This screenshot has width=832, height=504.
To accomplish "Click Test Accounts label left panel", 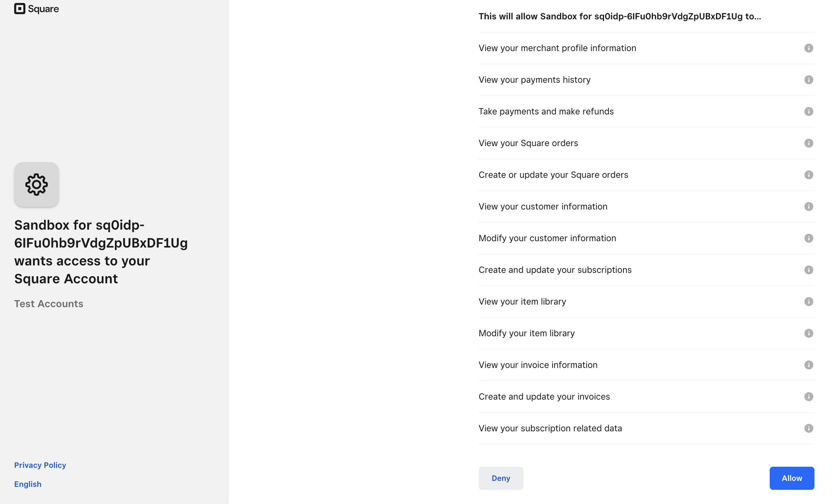I will tap(48, 303).
